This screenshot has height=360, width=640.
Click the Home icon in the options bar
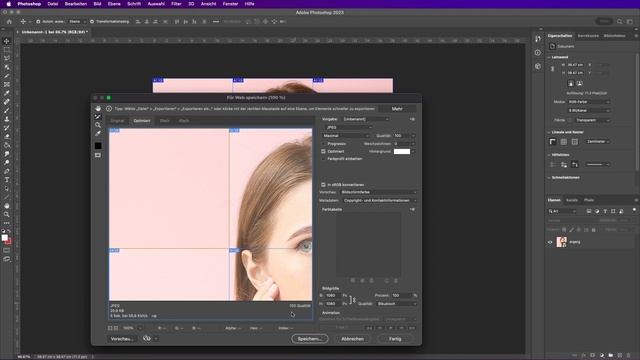[x=9, y=21]
